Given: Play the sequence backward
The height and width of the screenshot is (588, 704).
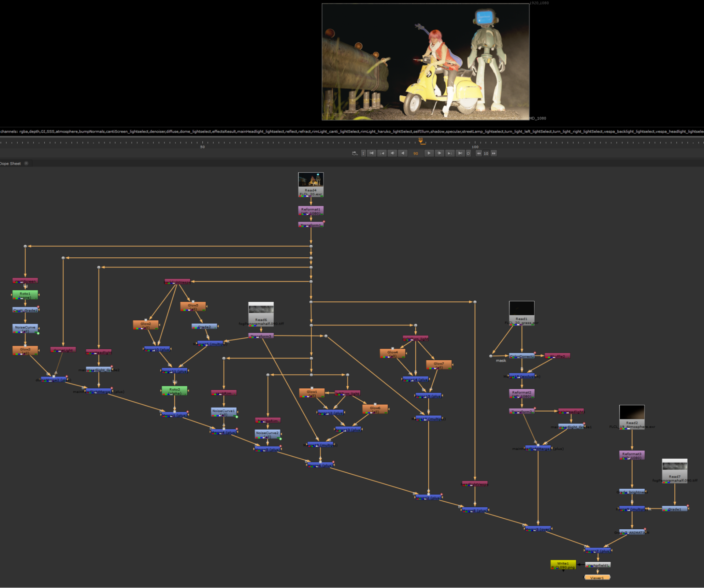Looking at the screenshot, I should pyautogui.click(x=403, y=153).
